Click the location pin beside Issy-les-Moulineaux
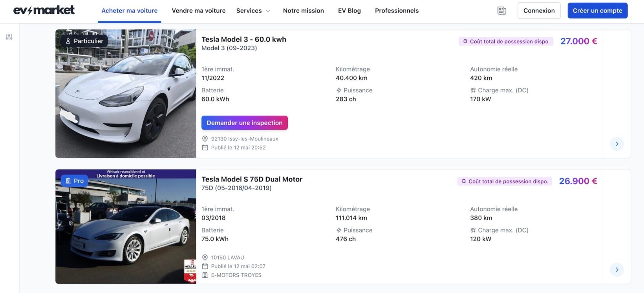Image resolution: width=644 pixels, height=293 pixels. point(205,139)
